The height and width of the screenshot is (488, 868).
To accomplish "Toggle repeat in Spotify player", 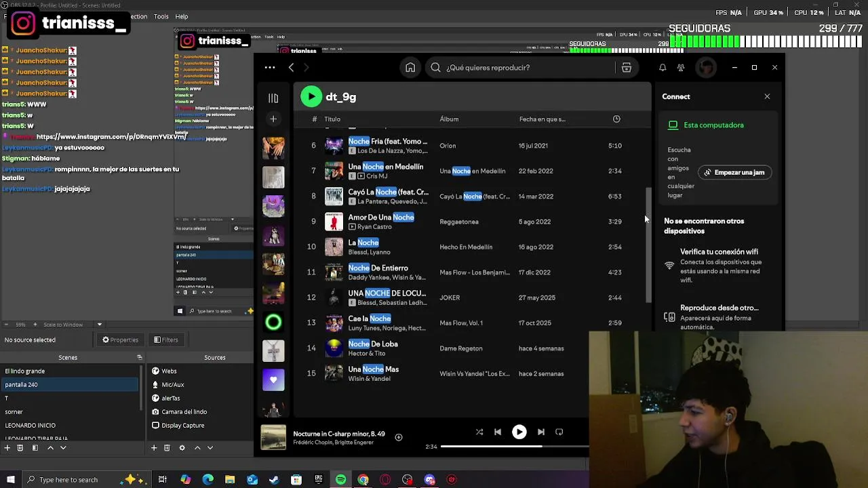I will tap(559, 432).
